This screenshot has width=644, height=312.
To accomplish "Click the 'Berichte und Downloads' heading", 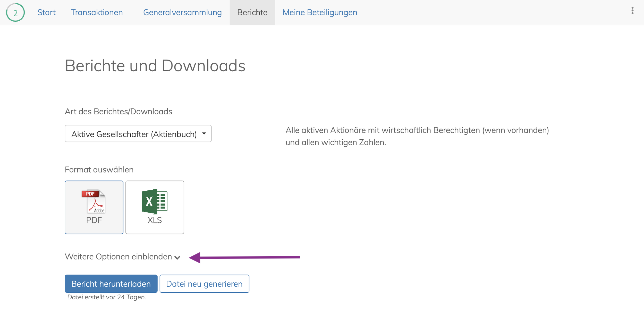I will [x=155, y=66].
